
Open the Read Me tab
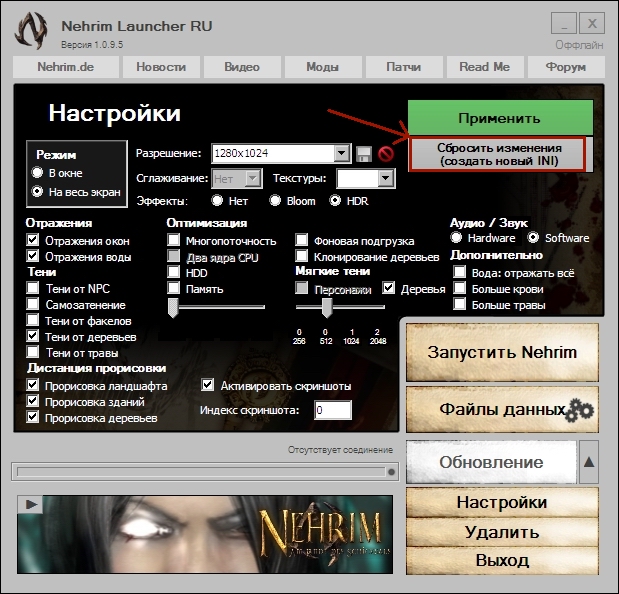(x=485, y=67)
